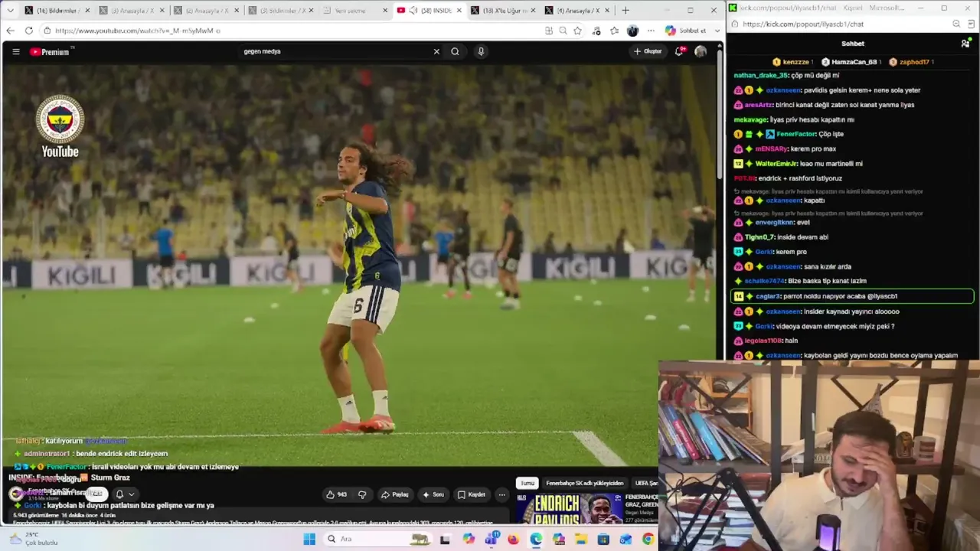Image resolution: width=980 pixels, height=551 pixels.
Task: Open the Edge zoom magnifier icon
Action: tap(563, 31)
